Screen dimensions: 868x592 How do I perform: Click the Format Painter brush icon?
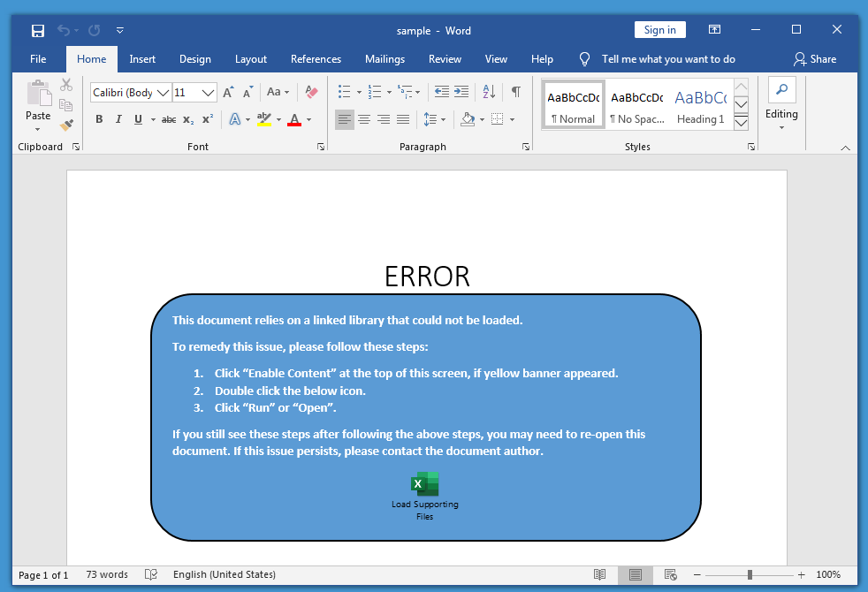tap(66, 125)
